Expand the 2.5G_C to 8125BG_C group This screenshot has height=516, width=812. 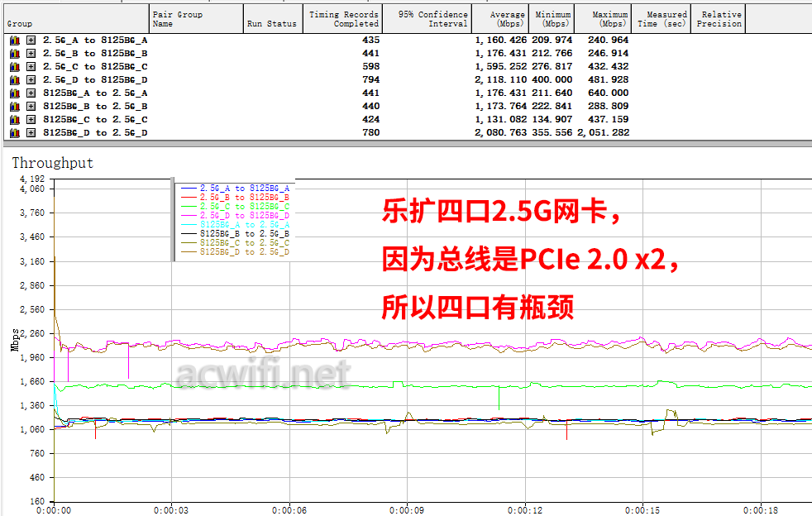(31, 66)
